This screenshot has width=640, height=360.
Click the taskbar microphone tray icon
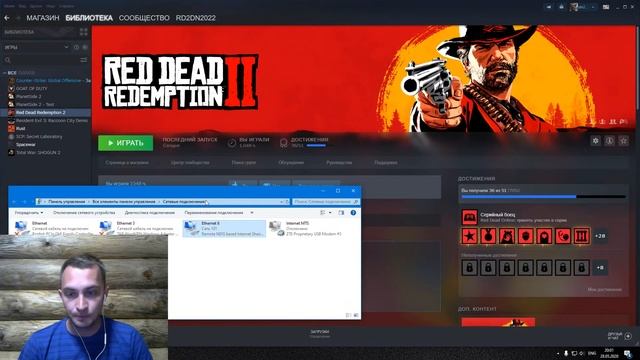coord(566,353)
